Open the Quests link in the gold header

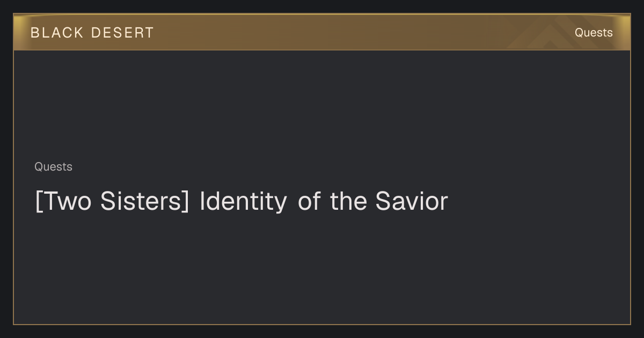tap(594, 33)
